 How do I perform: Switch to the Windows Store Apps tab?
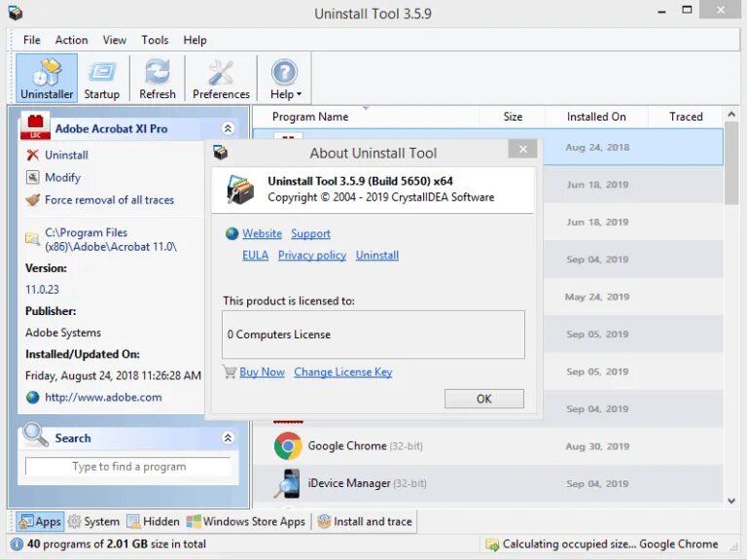[x=246, y=521]
